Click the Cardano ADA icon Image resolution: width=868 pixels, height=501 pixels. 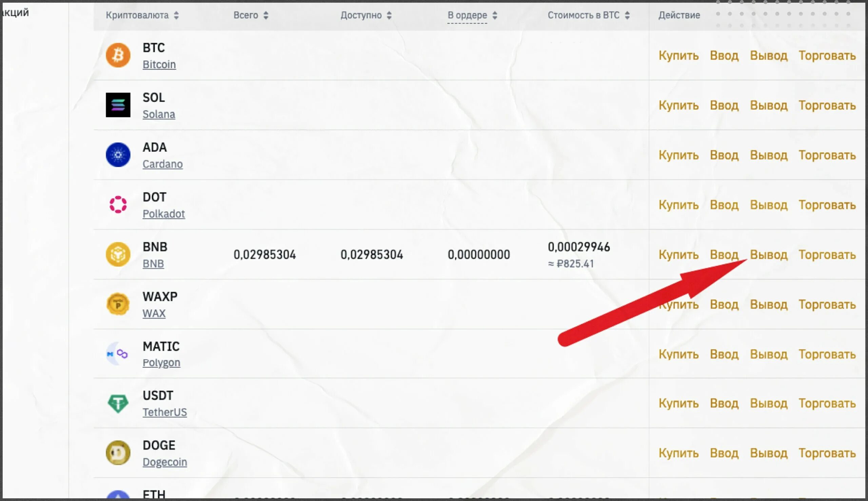point(118,155)
